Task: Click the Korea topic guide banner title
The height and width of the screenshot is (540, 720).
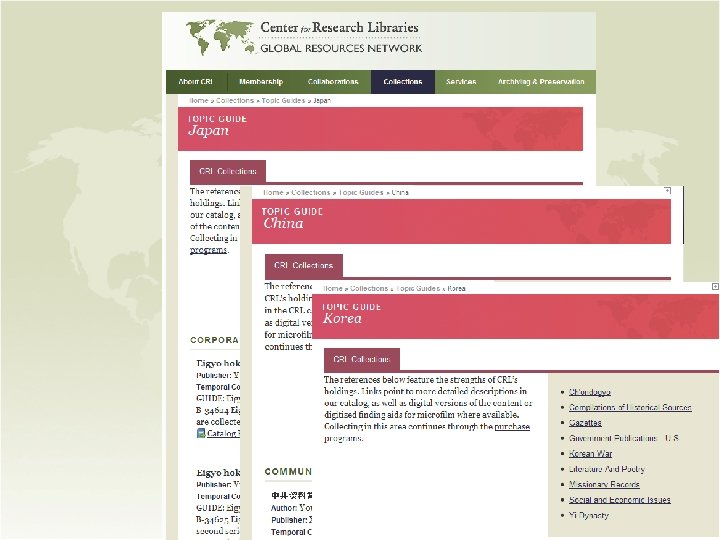Action: (342, 318)
